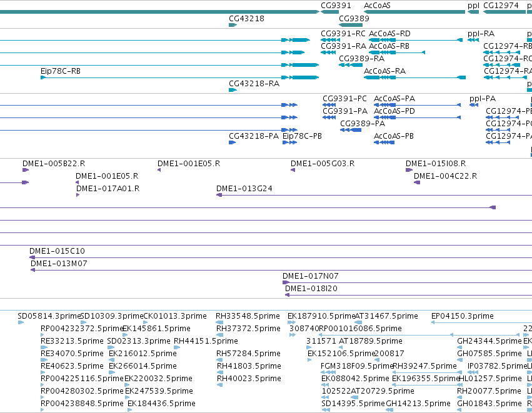Open clone end DME1-015I08.R

[x=436, y=164]
